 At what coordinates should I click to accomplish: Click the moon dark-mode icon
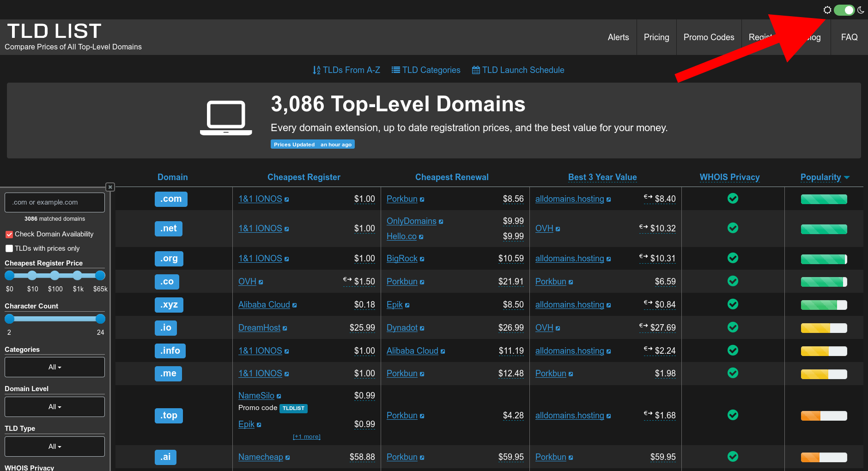[861, 9]
